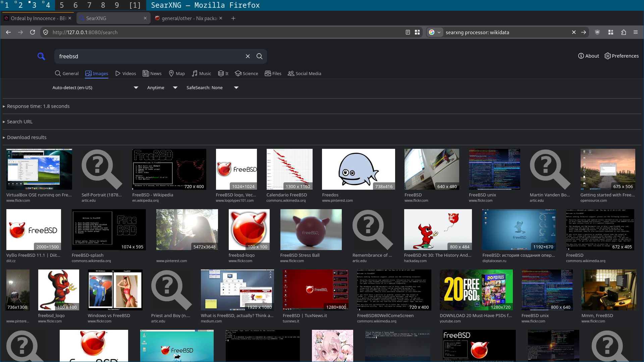Viewport: 644px width, 362px height.
Task: Close the SearXNG tab
Action: click(x=145, y=18)
